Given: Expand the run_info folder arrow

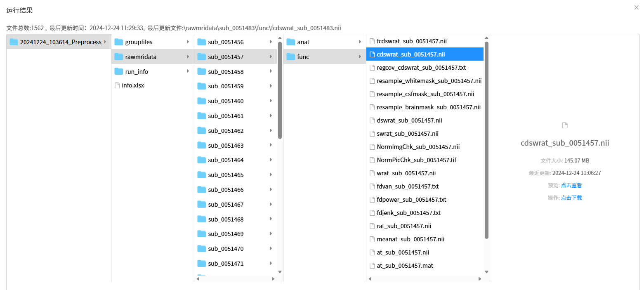Looking at the screenshot, I should coord(188,71).
